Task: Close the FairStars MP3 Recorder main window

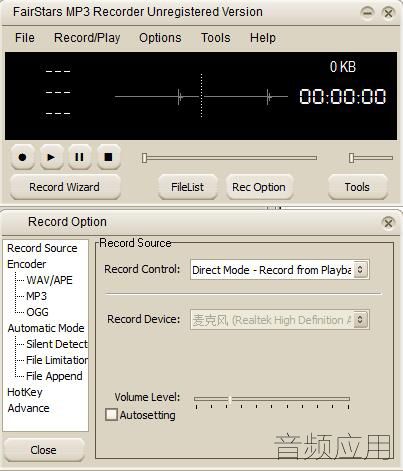Action: tap(388, 13)
